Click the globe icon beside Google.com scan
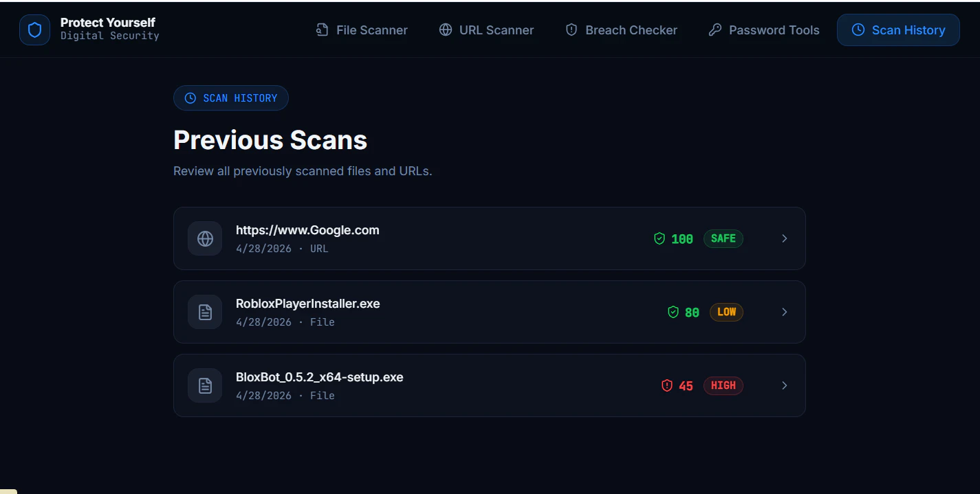 pyautogui.click(x=204, y=238)
